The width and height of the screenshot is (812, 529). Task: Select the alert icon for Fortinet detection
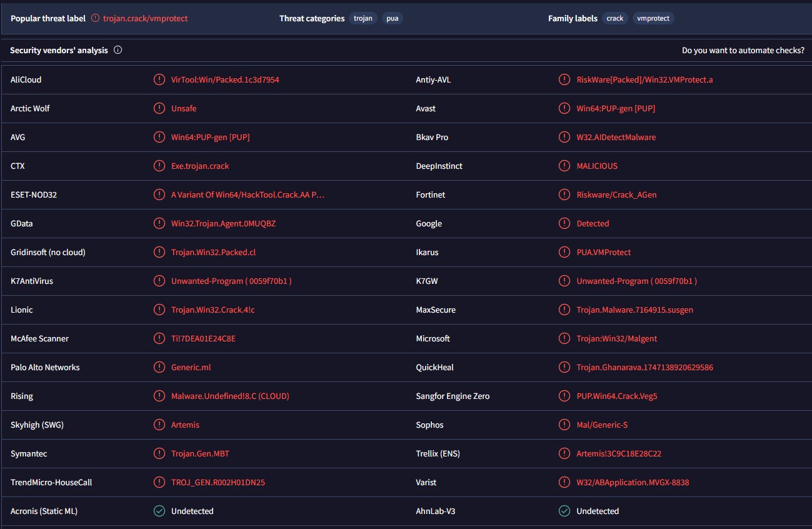[564, 194]
